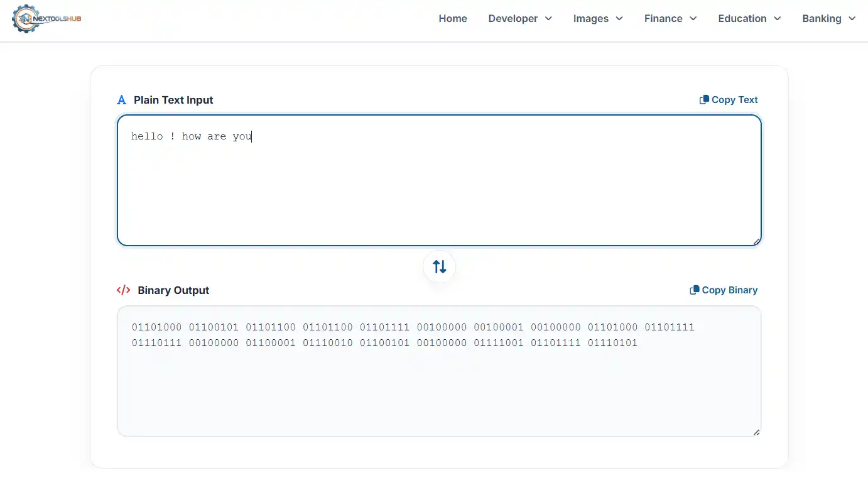Select the Binary Output text area
Screen dimensions: 868x500
coord(438,371)
